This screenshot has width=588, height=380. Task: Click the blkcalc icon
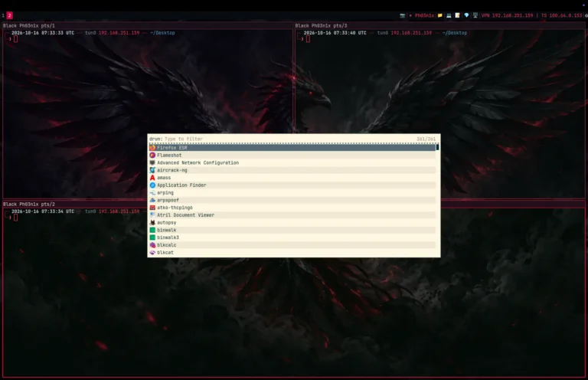pos(152,245)
